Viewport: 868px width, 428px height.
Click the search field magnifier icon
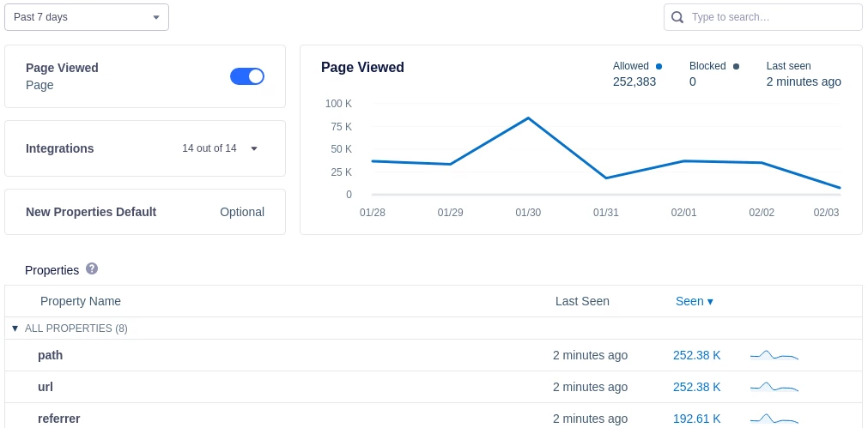[677, 17]
